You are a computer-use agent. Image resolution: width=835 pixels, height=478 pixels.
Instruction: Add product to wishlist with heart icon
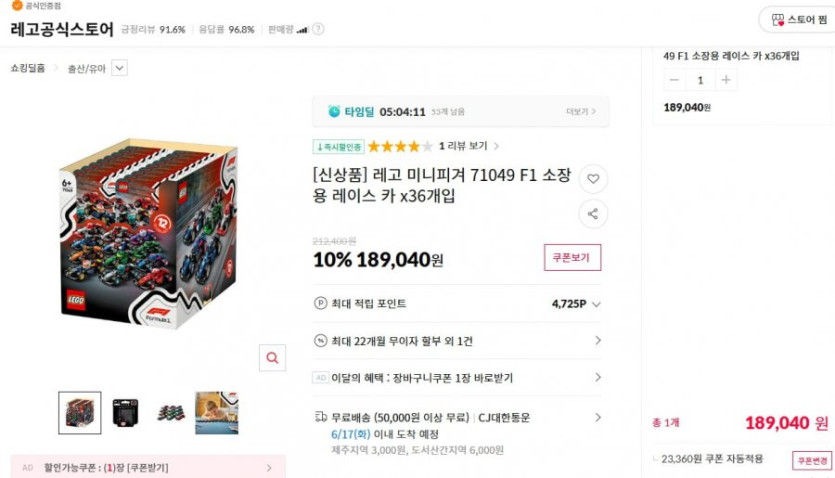pos(593,179)
